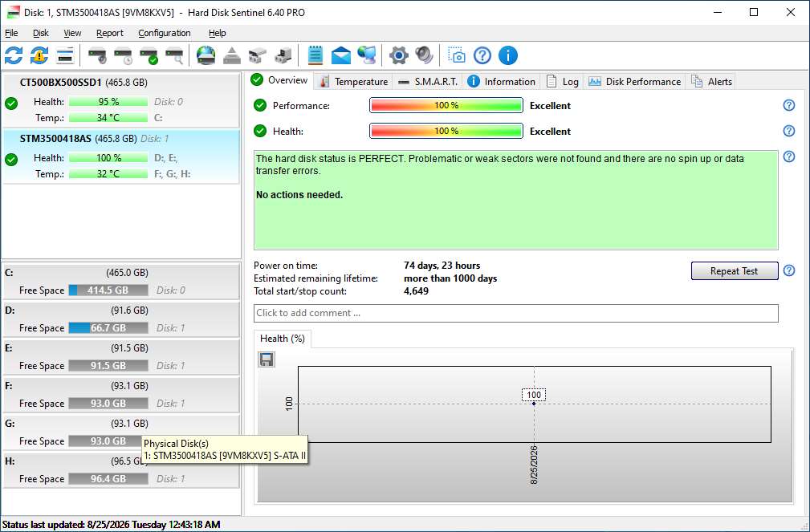Click the blue envelope email icon
The height and width of the screenshot is (532, 810).
[341, 55]
